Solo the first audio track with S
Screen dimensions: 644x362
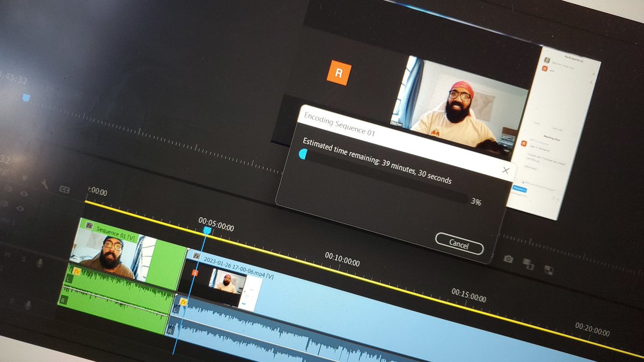[x=23, y=260]
